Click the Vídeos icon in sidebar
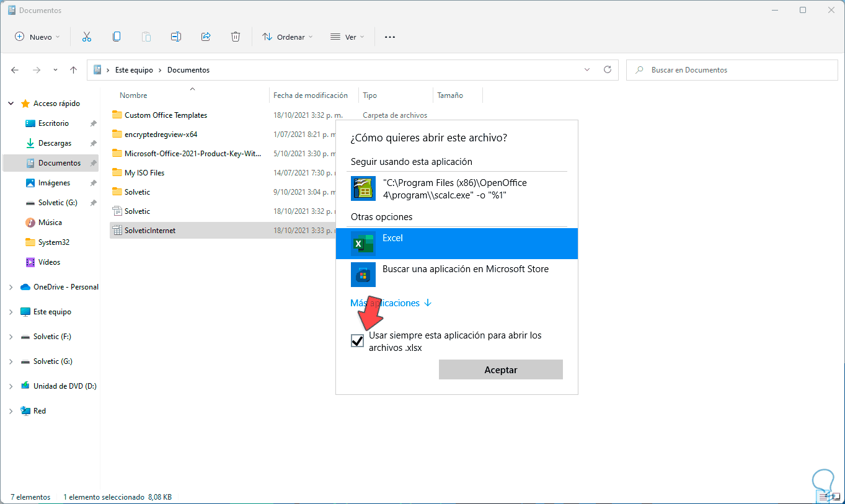This screenshot has width=845, height=504. pos(30,262)
